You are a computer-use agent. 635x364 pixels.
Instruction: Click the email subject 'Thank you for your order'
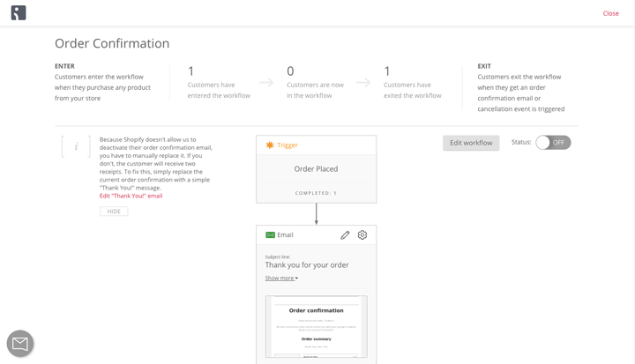pyautogui.click(x=307, y=264)
